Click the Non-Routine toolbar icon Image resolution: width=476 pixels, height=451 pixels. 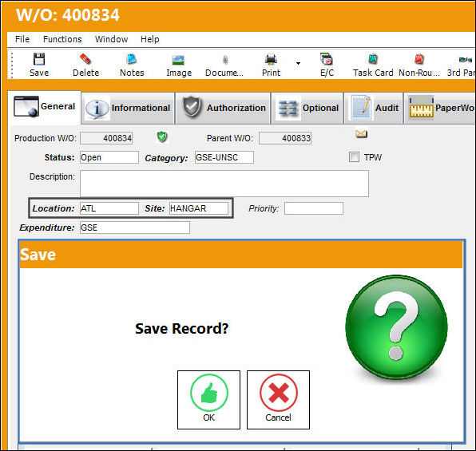pos(419,65)
